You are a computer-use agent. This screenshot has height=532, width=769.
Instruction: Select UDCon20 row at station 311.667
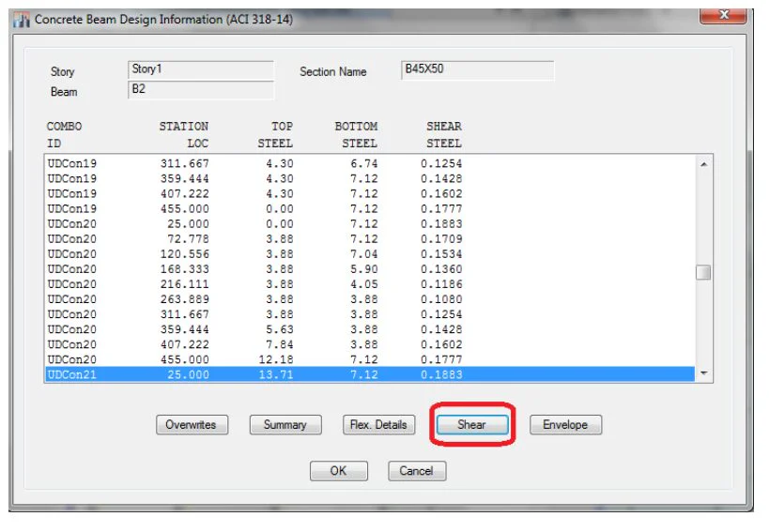pos(370,314)
